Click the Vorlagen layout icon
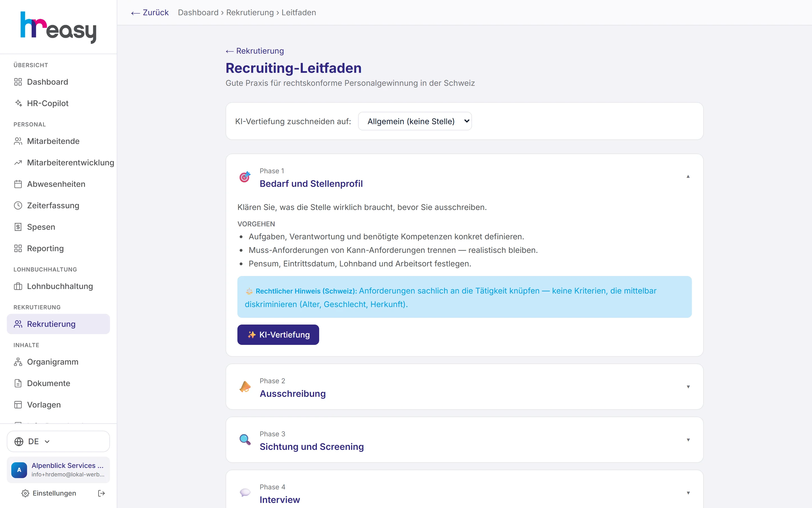The image size is (812, 508). (18, 405)
